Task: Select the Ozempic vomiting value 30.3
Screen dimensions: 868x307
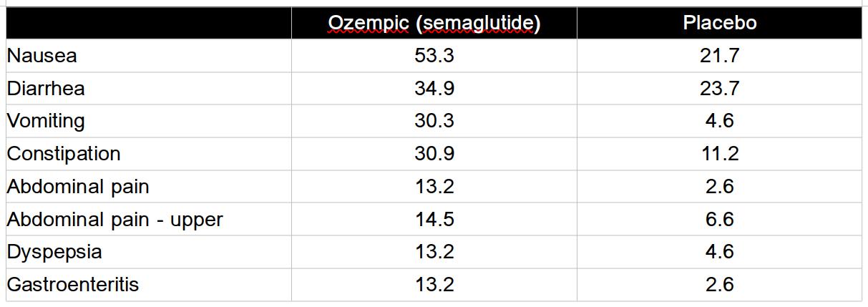Action: pyautogui.click(x=434, y=121)
